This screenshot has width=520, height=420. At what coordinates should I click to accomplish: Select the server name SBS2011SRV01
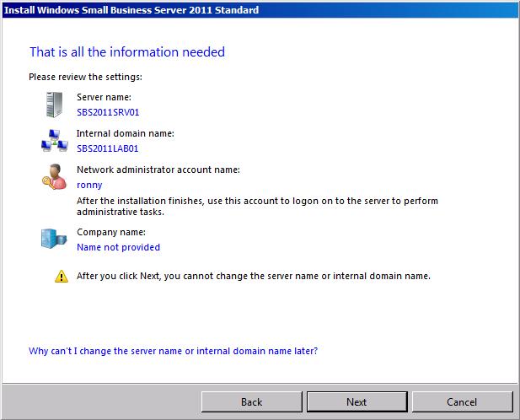click(108, 112)
